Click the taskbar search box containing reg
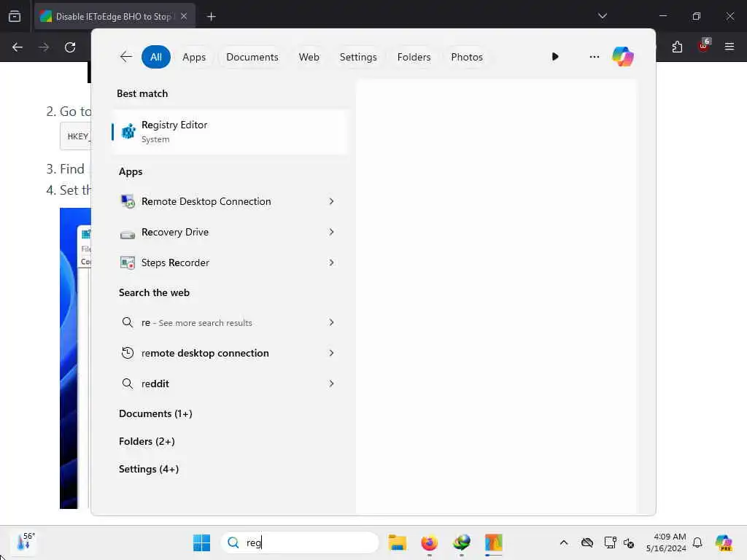 (x=300, y=542)
